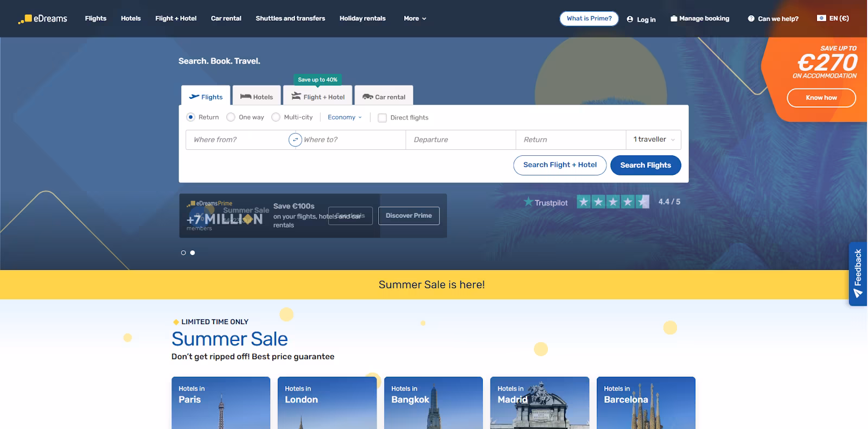Open the Log in user icon

pos(630,19)
